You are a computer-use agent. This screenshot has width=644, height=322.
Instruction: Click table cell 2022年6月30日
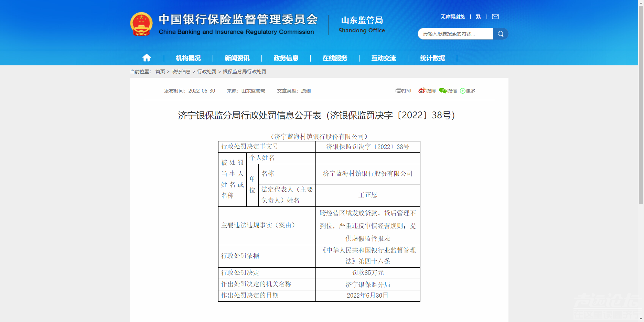pos(368,296)
